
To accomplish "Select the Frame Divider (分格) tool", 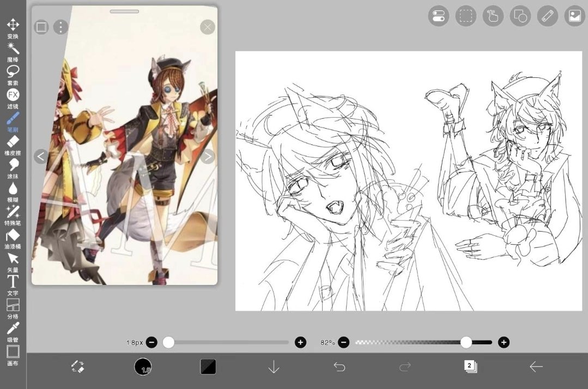I will pos(13,309).
